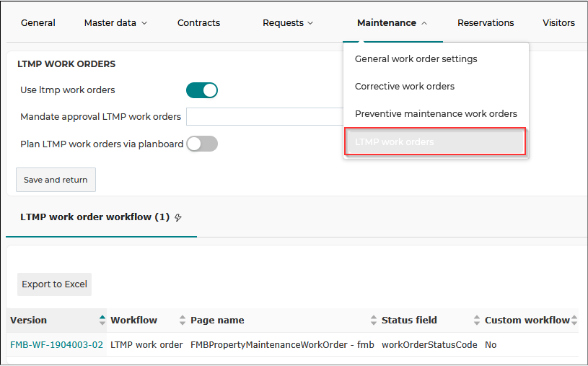588x366 pixels.
Task: Sort by Version column arrows
Action: pos(102,321)
